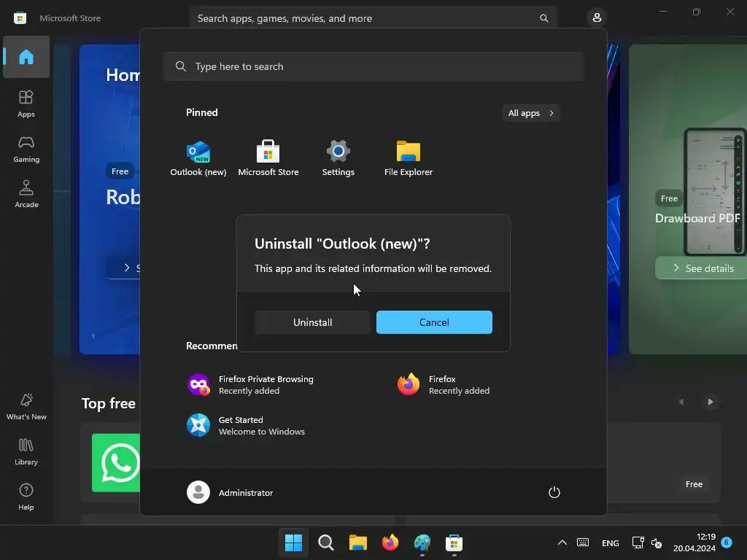Open the clock and date 12:19
Screen dimensions: 747x560
tap(694, 542)
